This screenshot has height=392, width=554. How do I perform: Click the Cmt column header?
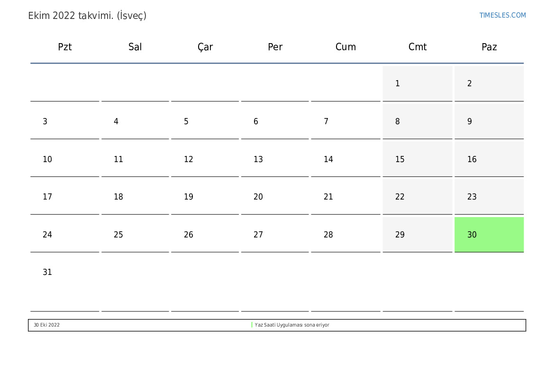(418, 47)
